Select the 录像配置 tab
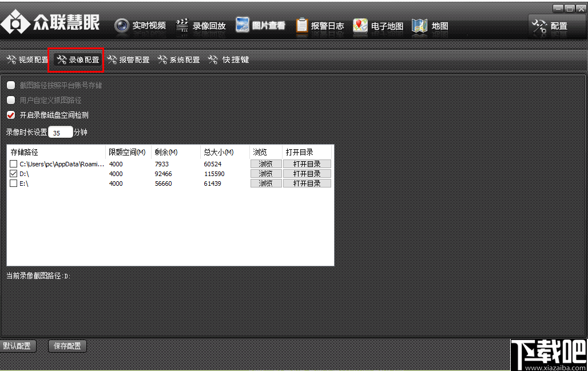This screenshot has height=371, width=588. [x=78, y=59]
